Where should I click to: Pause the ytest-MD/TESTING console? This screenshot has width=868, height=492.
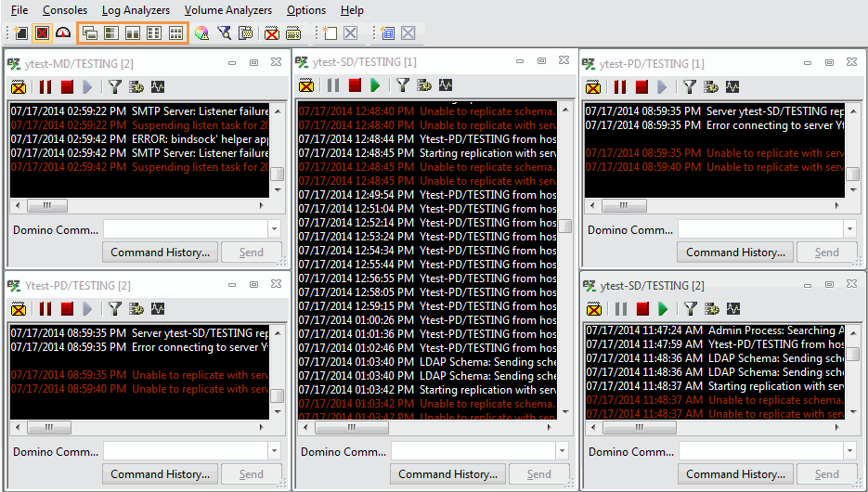pyautogui.click(x=45, y=87)
